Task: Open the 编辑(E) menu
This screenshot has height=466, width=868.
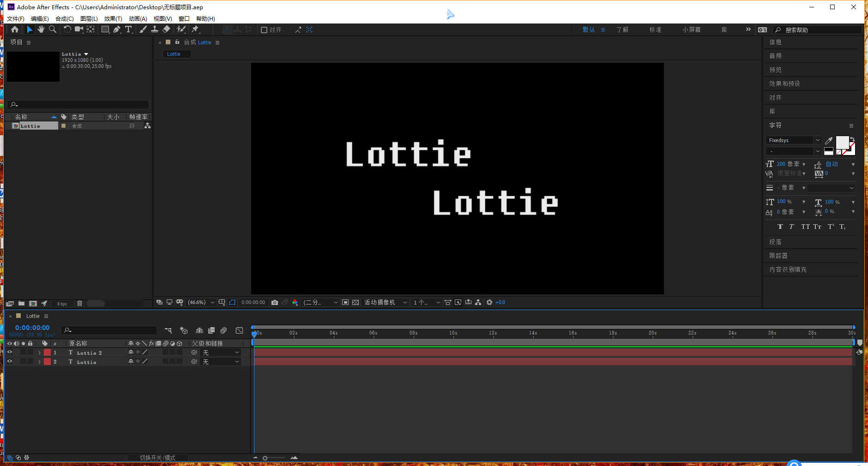Action: pos(40,19)
